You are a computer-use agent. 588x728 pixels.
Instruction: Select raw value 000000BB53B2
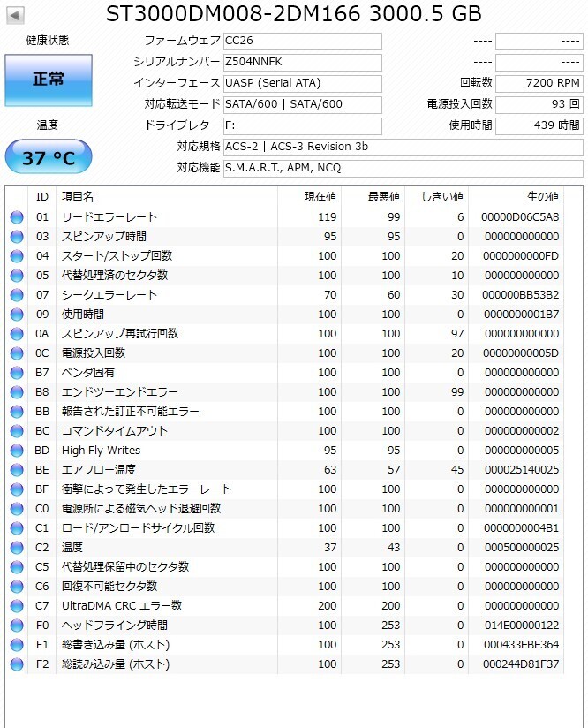[x=520, y=295]
